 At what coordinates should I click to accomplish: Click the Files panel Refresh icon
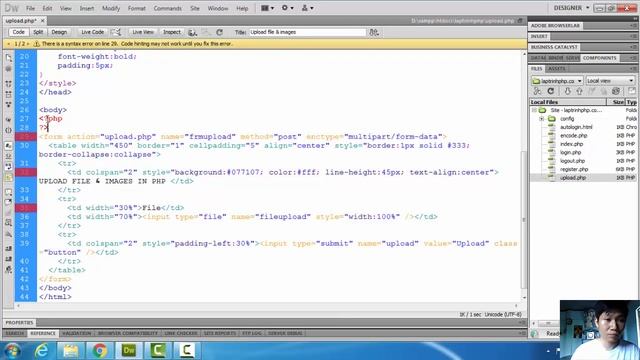coord(551,91)
